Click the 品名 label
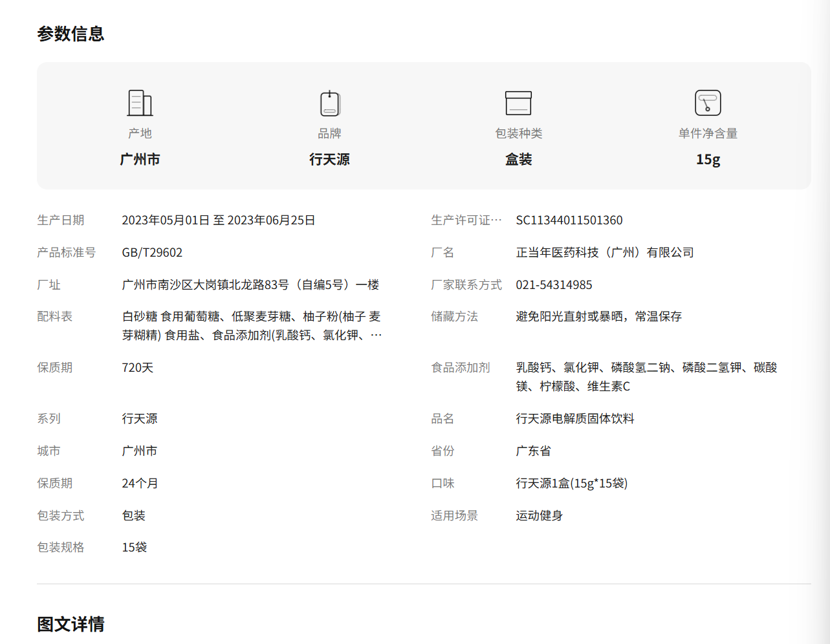 coord(442,419)
